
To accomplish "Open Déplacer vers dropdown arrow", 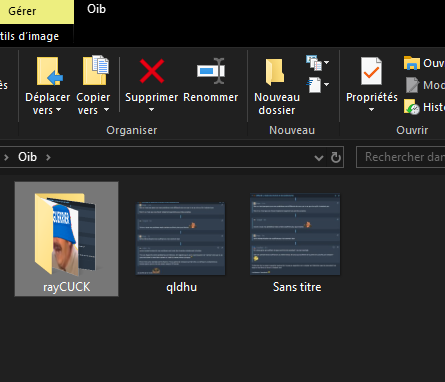I will [x=58, y=109].
